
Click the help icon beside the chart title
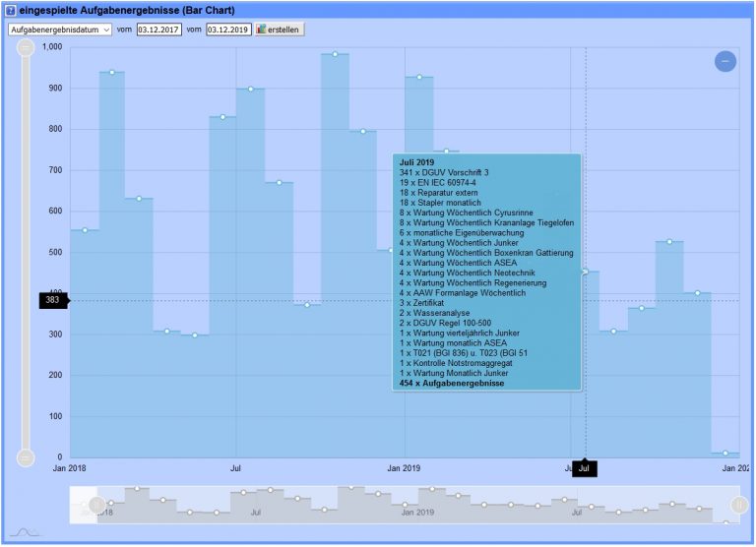[x=11, y=10]
